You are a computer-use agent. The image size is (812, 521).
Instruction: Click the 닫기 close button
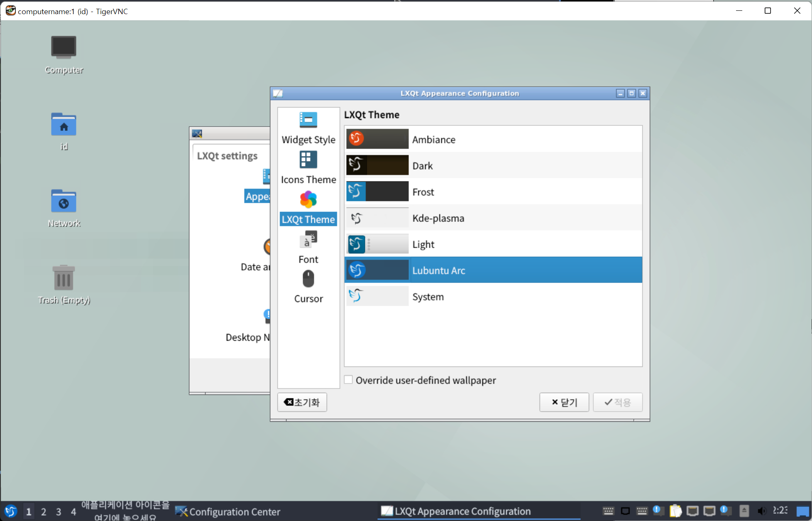[x=564, y=402]
